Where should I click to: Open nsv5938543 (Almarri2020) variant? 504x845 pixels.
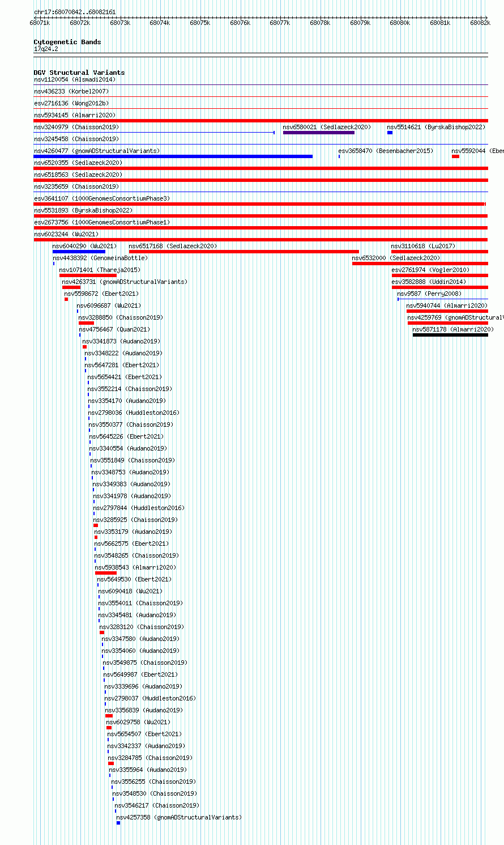coord(136,567)
